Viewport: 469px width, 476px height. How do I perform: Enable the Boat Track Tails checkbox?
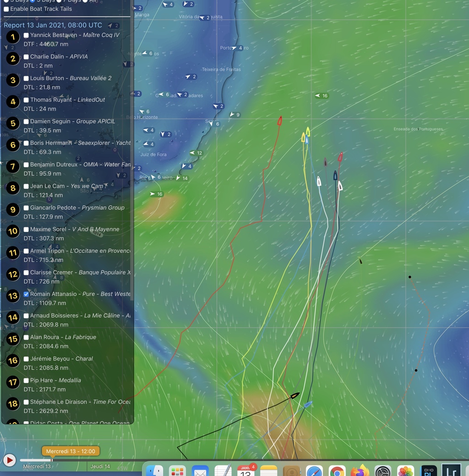[6, 9]
